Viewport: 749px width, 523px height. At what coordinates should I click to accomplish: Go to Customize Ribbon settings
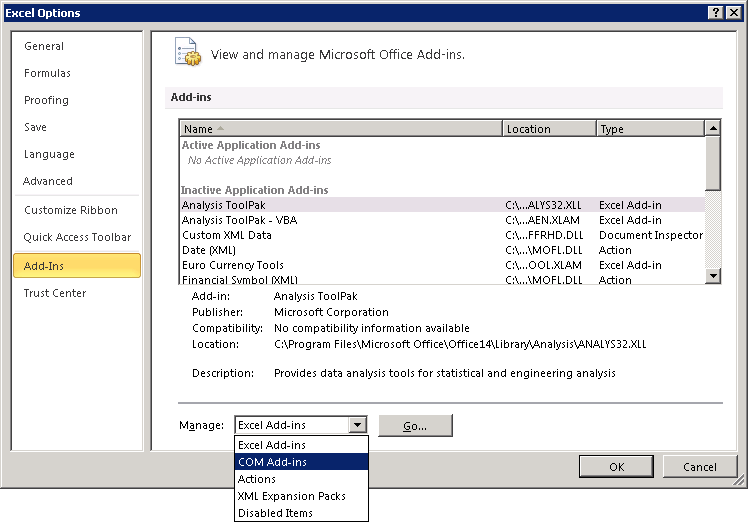71,210
